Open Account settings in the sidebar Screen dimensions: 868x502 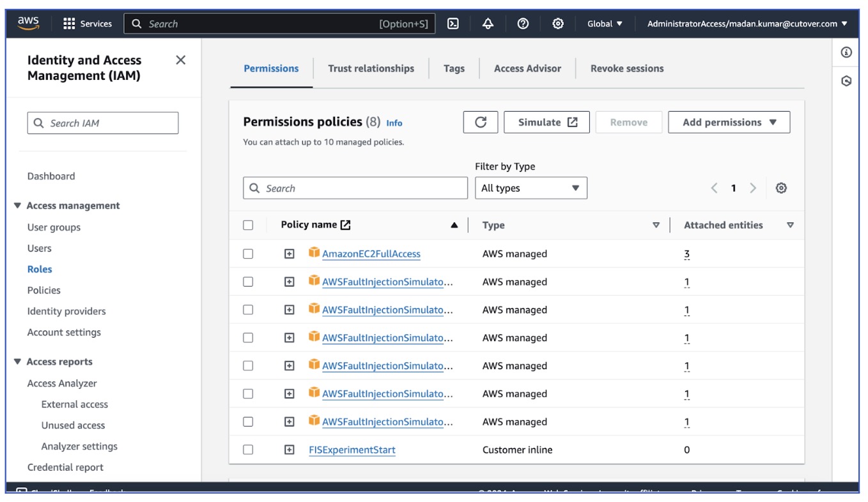(x=64, y=332)
